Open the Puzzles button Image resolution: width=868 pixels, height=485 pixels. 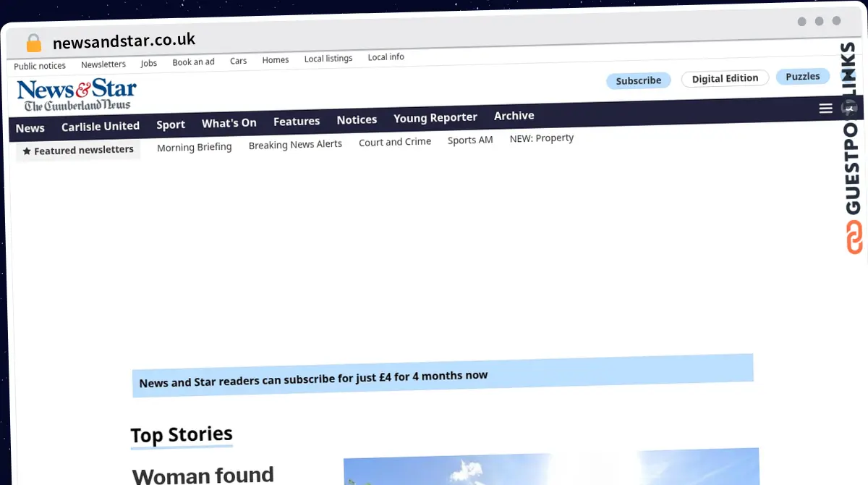(803, 76)
